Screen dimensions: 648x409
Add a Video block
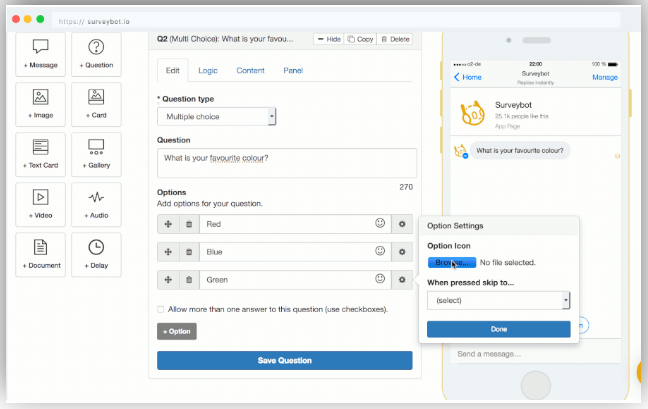click(x=40, y=204)
